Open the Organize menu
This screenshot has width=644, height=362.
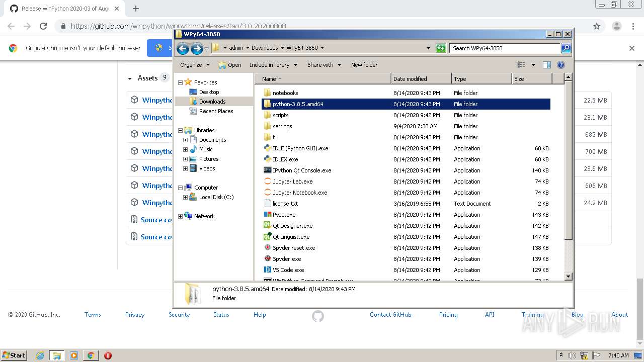pyautogui.click(x=194, y=65)
